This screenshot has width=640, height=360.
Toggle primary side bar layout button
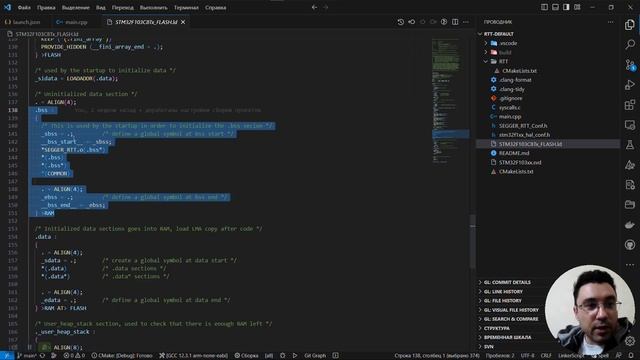(544, 7)
